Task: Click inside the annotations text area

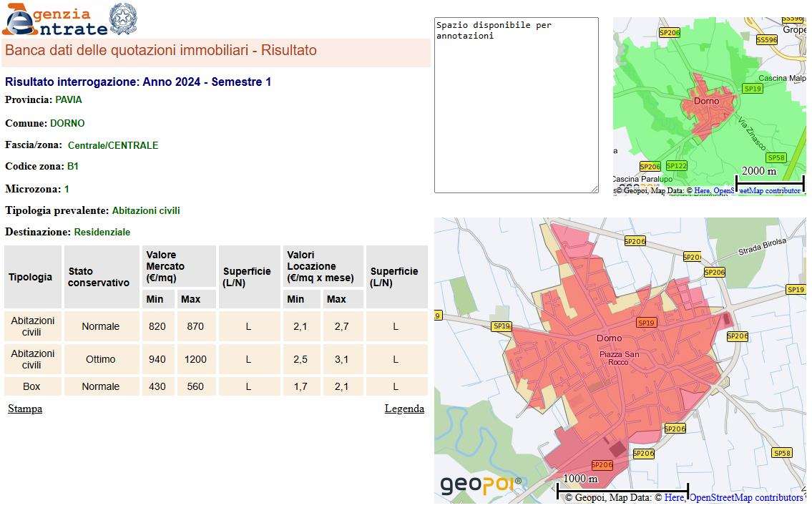Action: (516, 107)
